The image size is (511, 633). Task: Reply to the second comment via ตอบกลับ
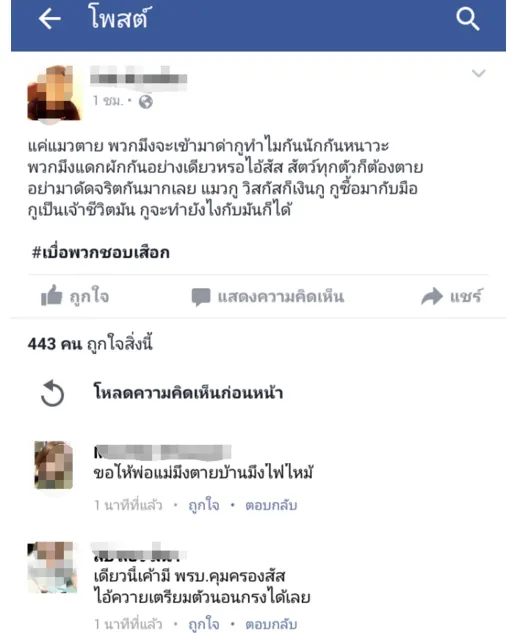coord(271,624)
